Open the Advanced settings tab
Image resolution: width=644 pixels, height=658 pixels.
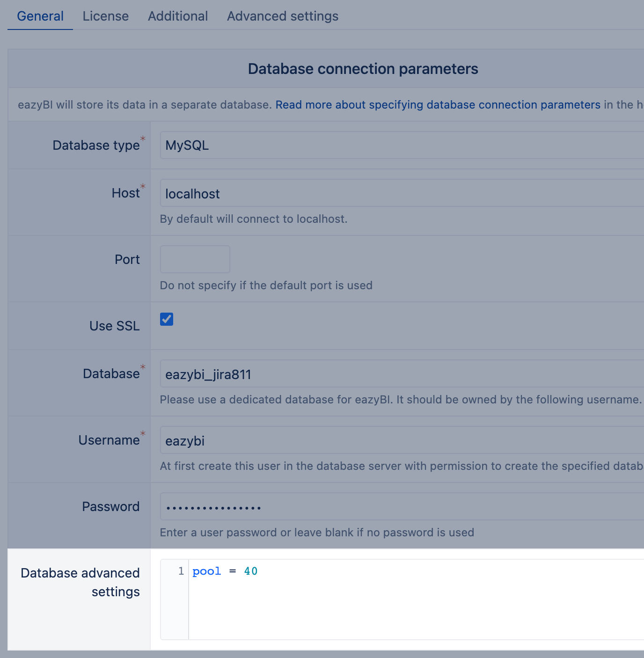(x=283, y=16)
